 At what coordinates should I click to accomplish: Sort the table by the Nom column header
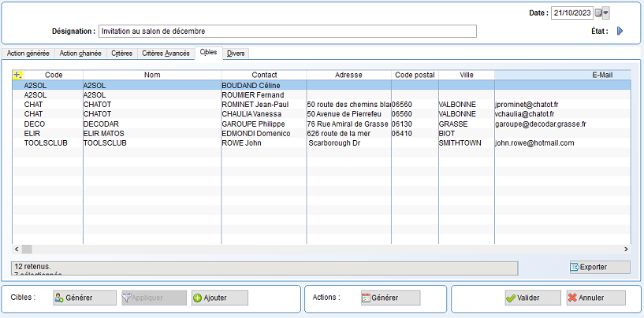pos(152,75)
